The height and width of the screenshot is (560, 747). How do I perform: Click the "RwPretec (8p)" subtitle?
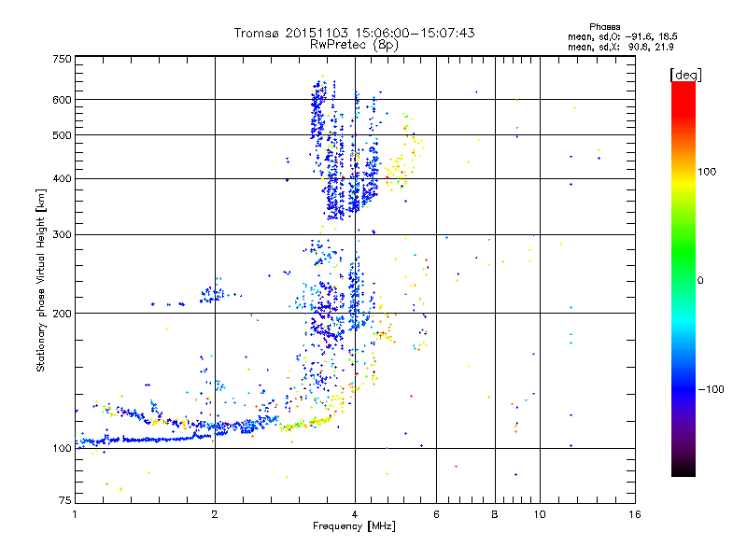coord(354,45)
